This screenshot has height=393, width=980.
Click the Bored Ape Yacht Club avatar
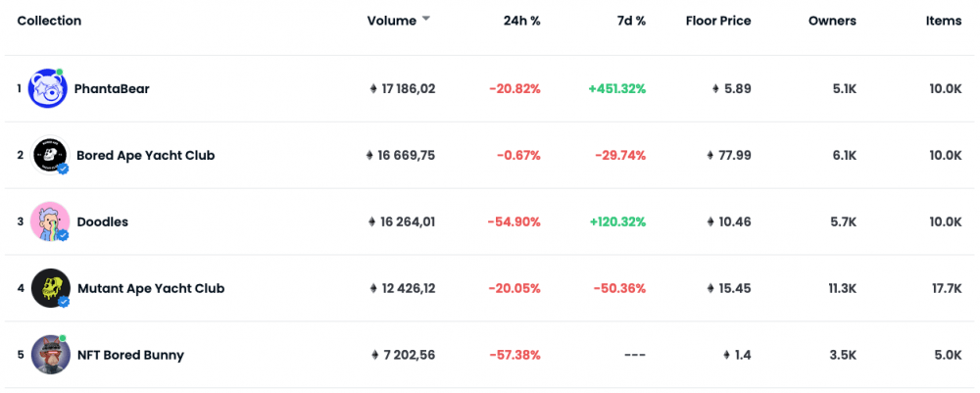[49, 156]
